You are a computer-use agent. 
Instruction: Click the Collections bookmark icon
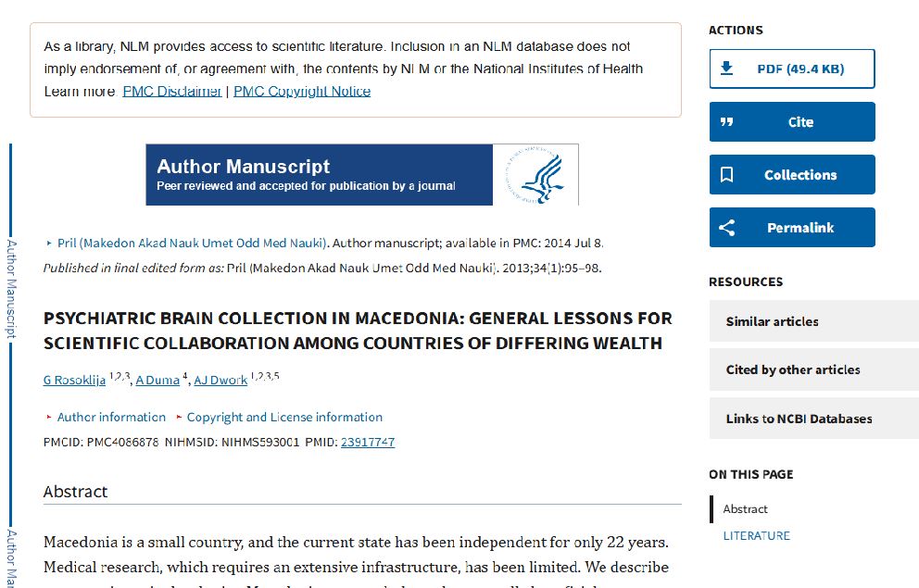(727, 175)
